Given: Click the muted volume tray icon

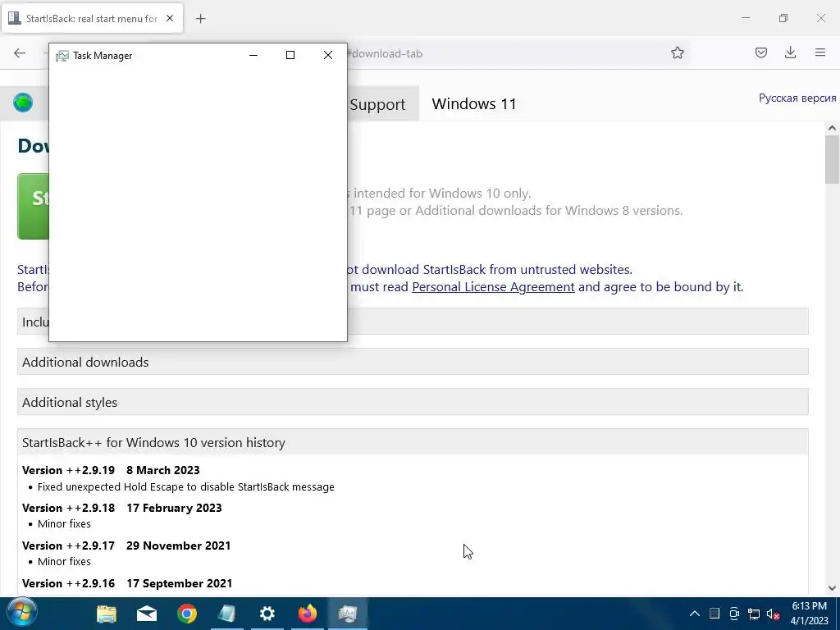Looking at the screenshot, I should [x=773, y=614].
